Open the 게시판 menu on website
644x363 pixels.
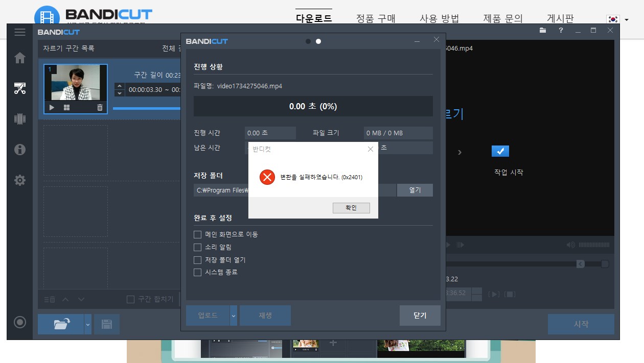point(560,18)
